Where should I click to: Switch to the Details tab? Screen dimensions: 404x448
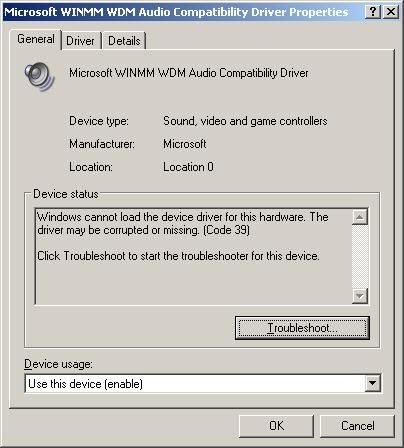(124, 41)
